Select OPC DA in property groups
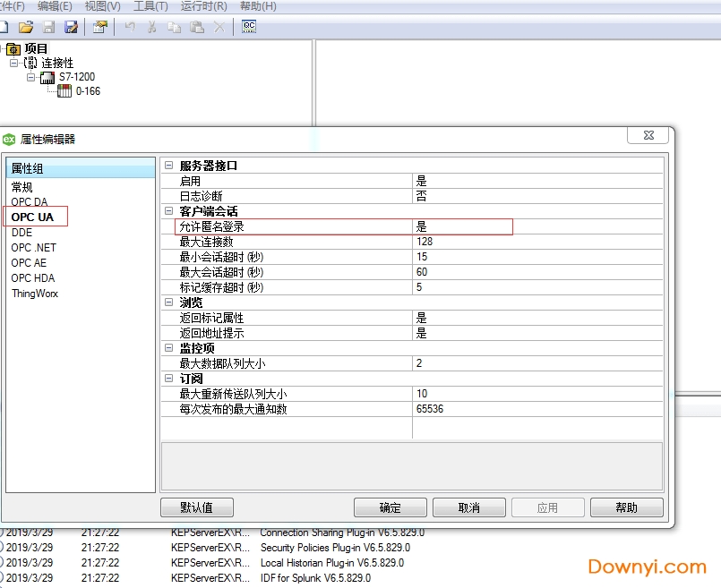721x588 pixels. (x=30, y=202)
